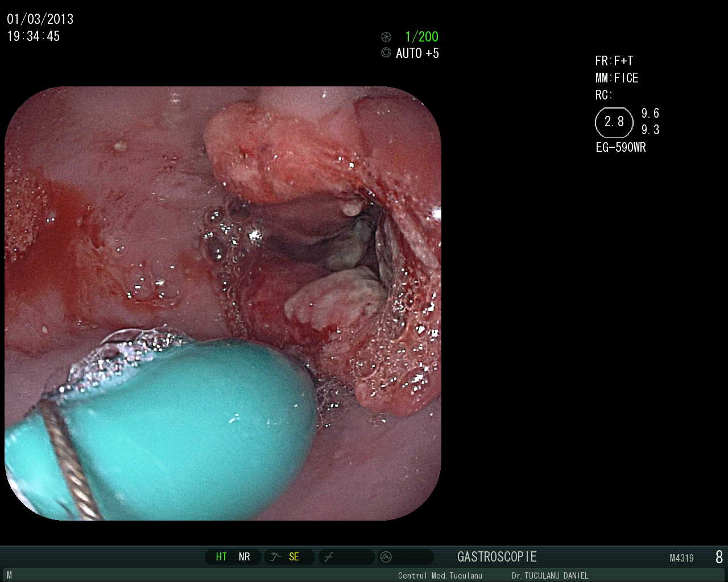Click the tone curve icon in status bar
The height and width of the screenshot is (582, 728).
329,557
